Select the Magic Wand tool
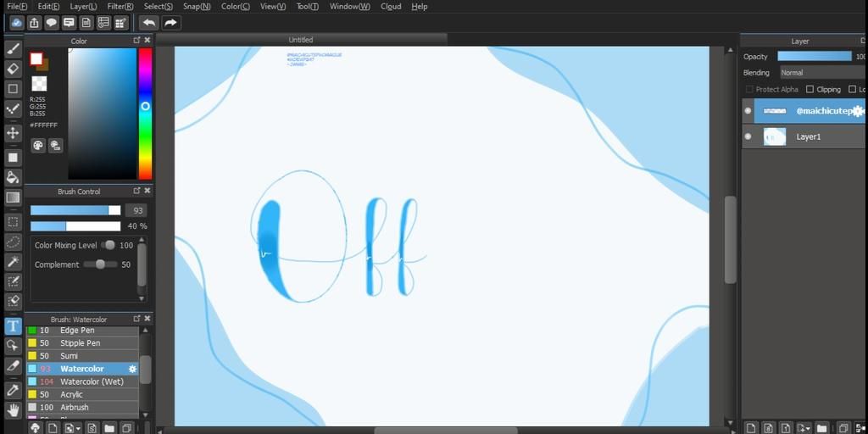 click(14, 262)
